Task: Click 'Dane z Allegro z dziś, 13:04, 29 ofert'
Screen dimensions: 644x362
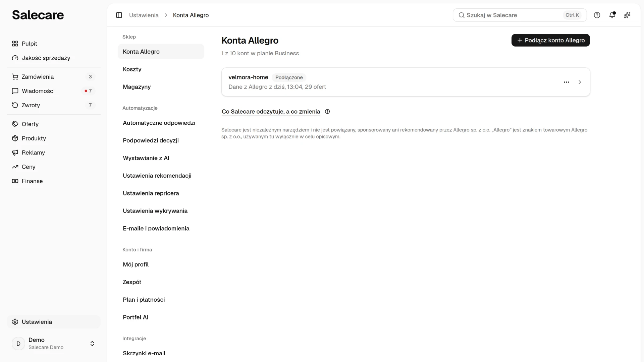Action: (x=277, y=87)
